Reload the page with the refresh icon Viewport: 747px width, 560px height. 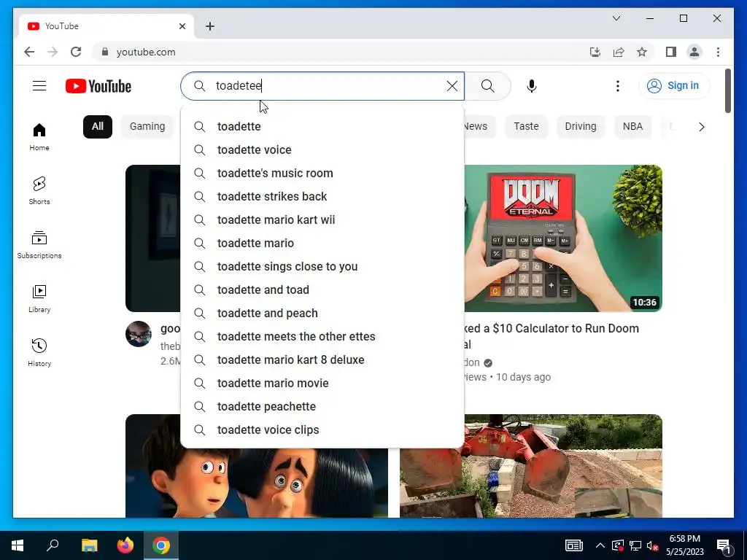point(76,52)
